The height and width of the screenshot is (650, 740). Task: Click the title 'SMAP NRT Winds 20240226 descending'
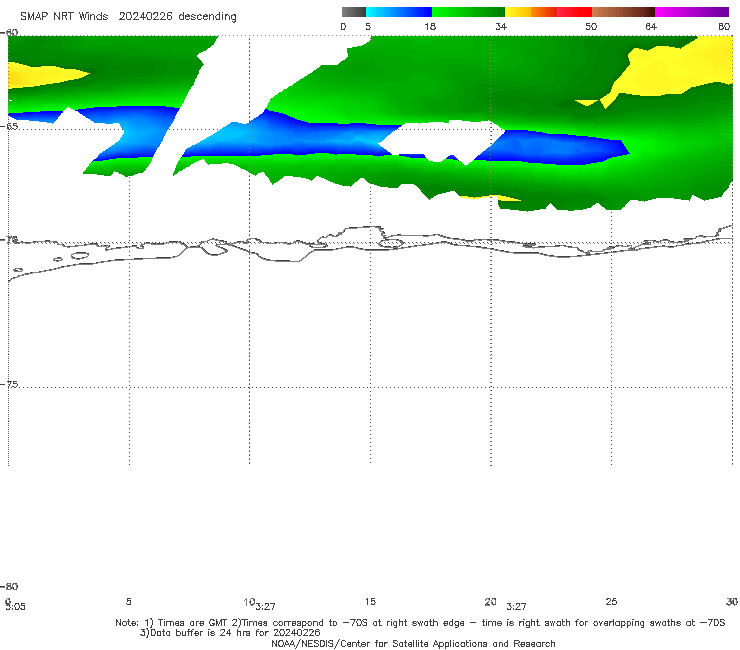(x=128, y=17)
